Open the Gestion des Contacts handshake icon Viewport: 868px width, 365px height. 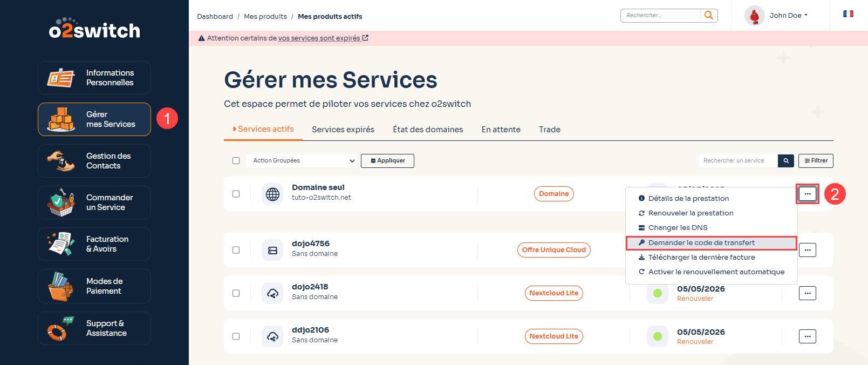[x=60, y=161]
